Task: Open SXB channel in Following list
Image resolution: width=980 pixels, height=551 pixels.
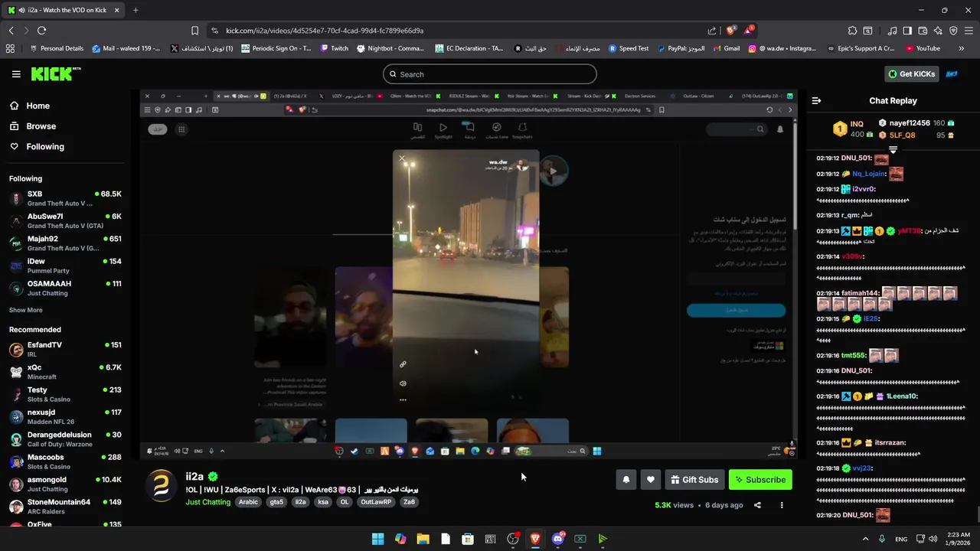Action: (65, 199)
